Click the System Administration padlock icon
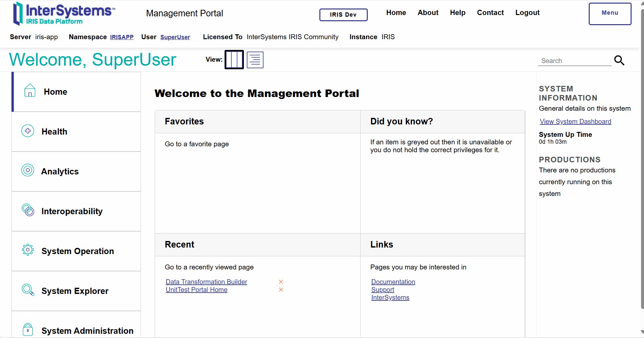644x338 pixels. [28, 330]
